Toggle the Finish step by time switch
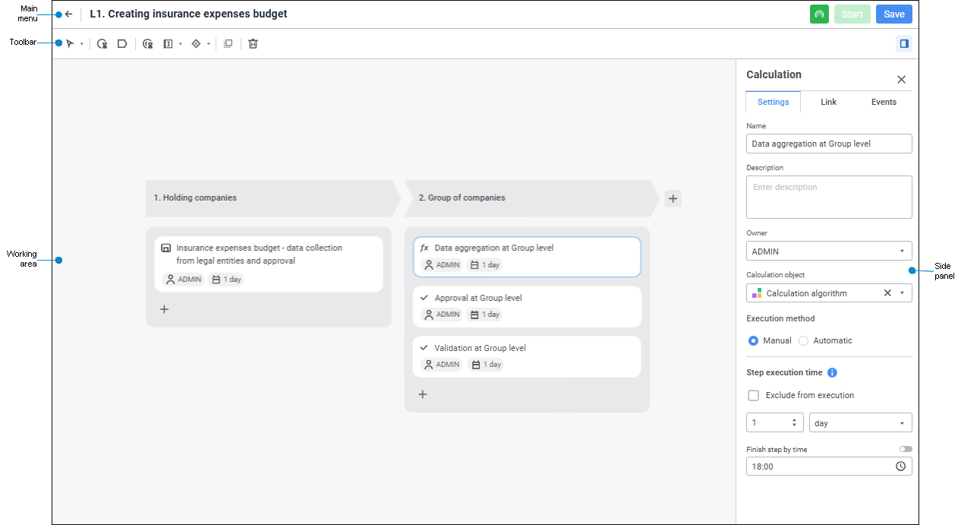980x525 pixels. click(906, 449)
